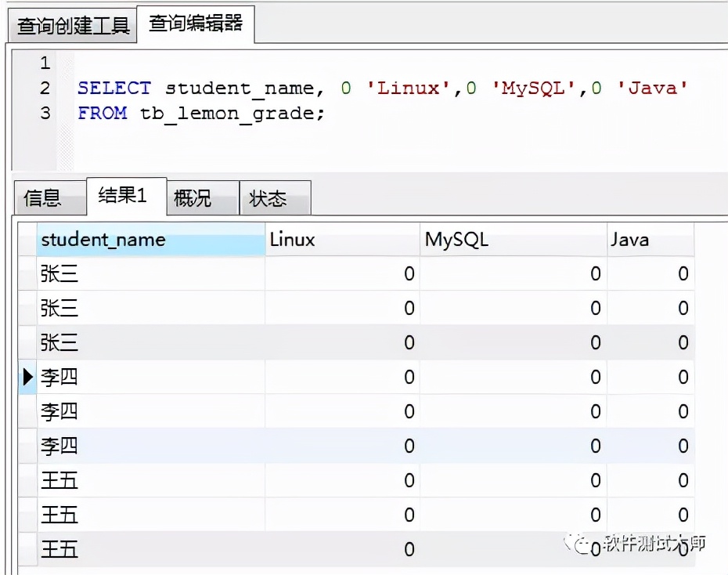This screenshot has width=728, height=575.
Task: Click the current-row arrow marker beside 李四
Action: [27, 378]
